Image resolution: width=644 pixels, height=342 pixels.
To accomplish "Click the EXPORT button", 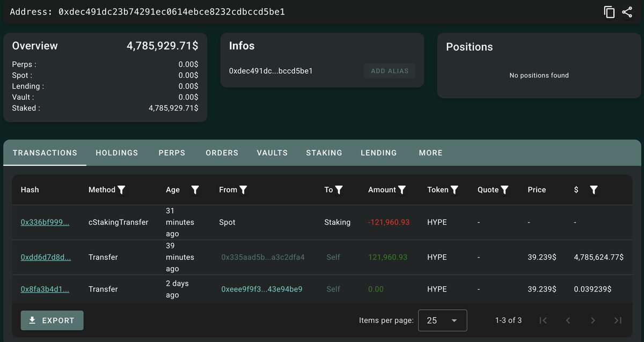I will (52, 321).
